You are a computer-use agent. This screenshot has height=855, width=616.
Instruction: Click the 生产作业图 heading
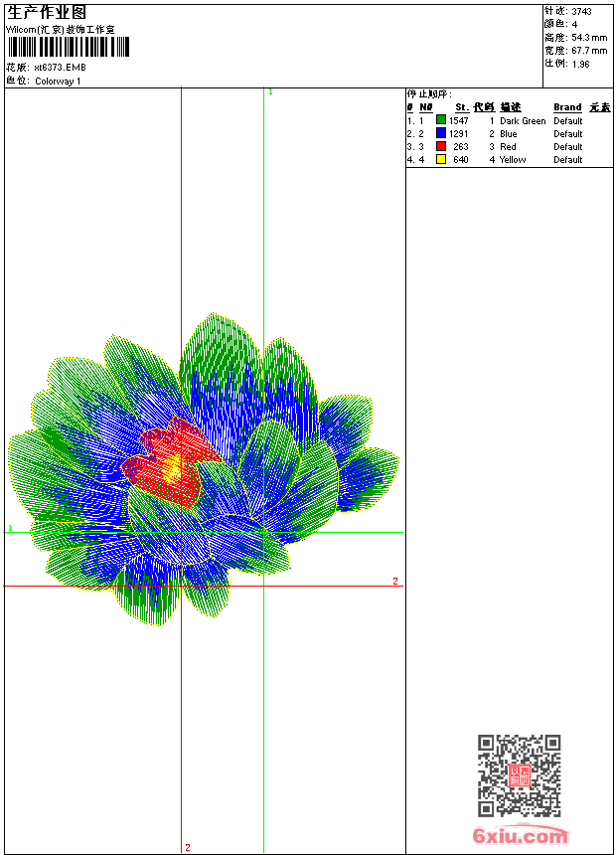(x=47, y=13)
